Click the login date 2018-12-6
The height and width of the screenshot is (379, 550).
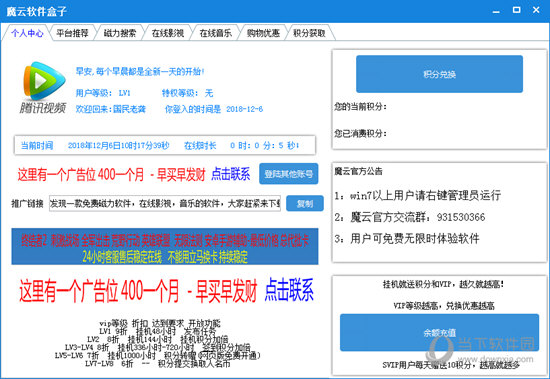[x=244, y=109]
